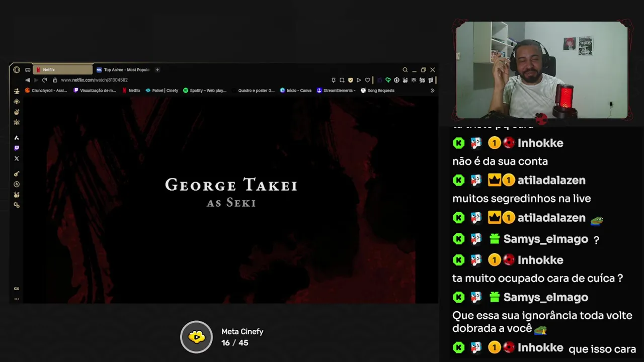Bookmark page with the heart icon
The height and width of the screenshot is (362, 644).
(x=367, y=80)
